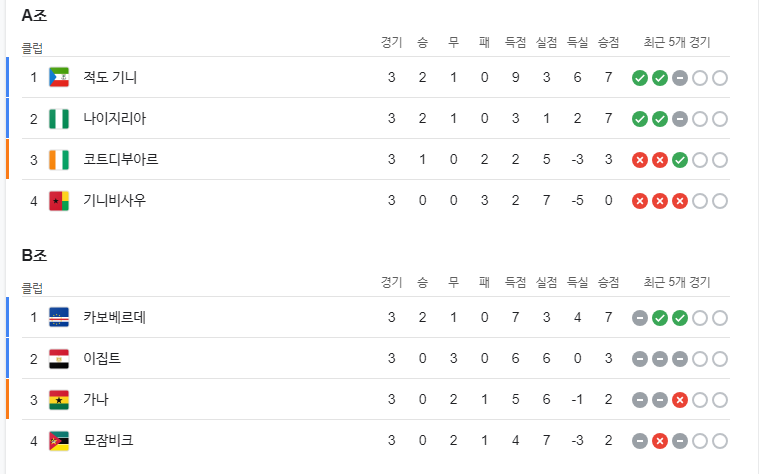Open the 이집트 team link

click(x=102, y=359)
